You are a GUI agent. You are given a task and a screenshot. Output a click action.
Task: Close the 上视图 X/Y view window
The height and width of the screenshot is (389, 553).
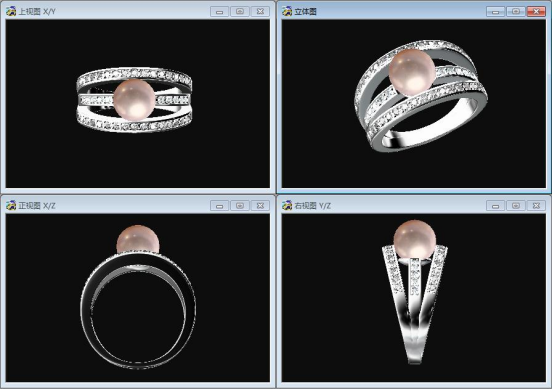pyautogui.click(x=260, y=12)
